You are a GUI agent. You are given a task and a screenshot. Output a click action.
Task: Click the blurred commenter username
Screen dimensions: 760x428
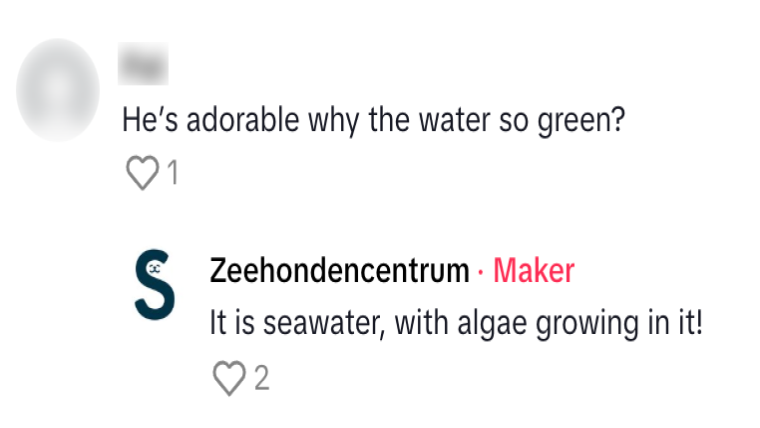point(143,66)
